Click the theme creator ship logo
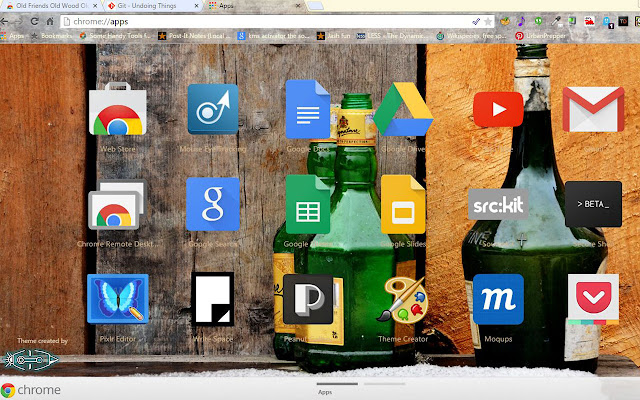 30,360
